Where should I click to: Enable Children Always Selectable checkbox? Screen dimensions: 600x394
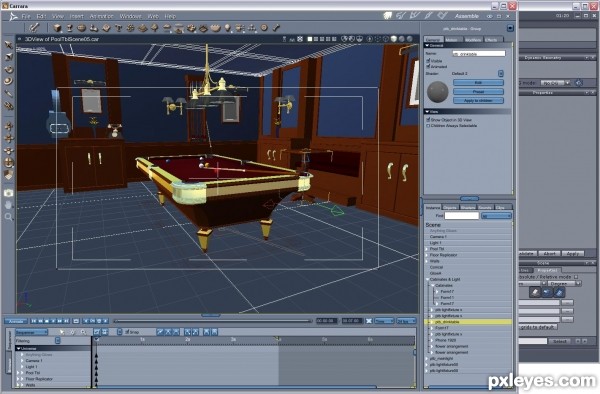pyautogui.click(x=428, y=125)
